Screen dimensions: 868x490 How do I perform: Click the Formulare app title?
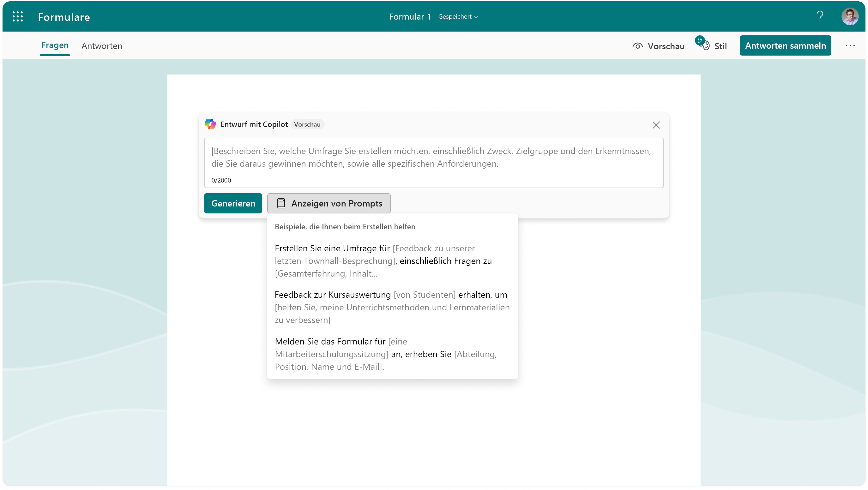[x=64, y=17]
